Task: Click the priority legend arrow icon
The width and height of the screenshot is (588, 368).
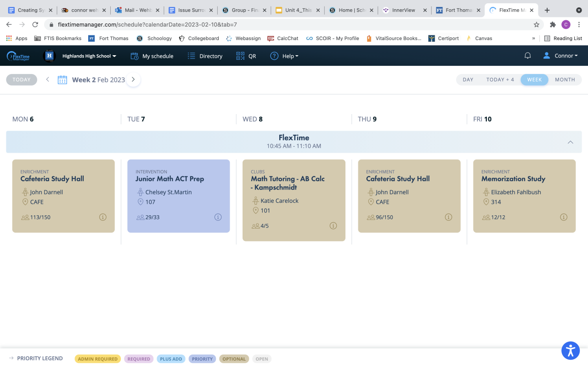Action: tap(11, 358)
